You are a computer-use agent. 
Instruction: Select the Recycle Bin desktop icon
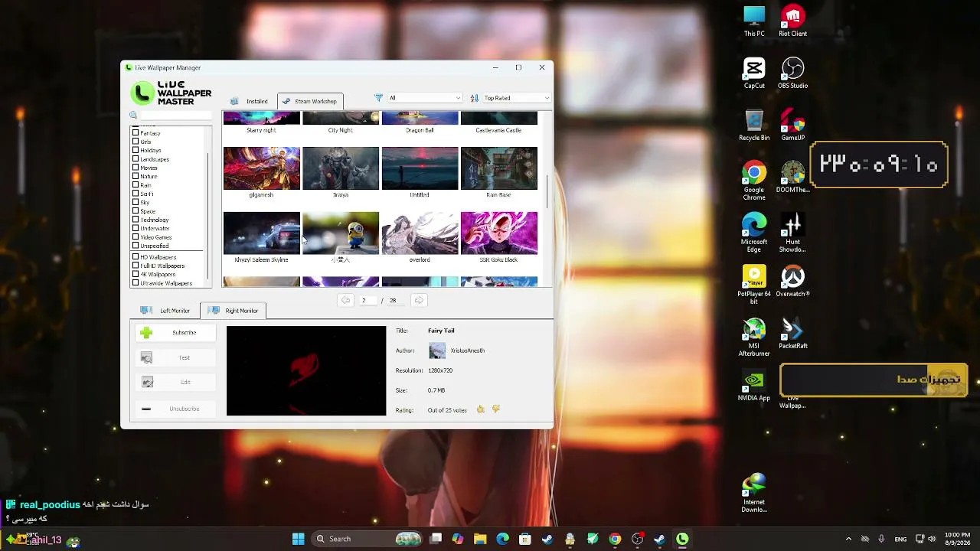point(754,126)
